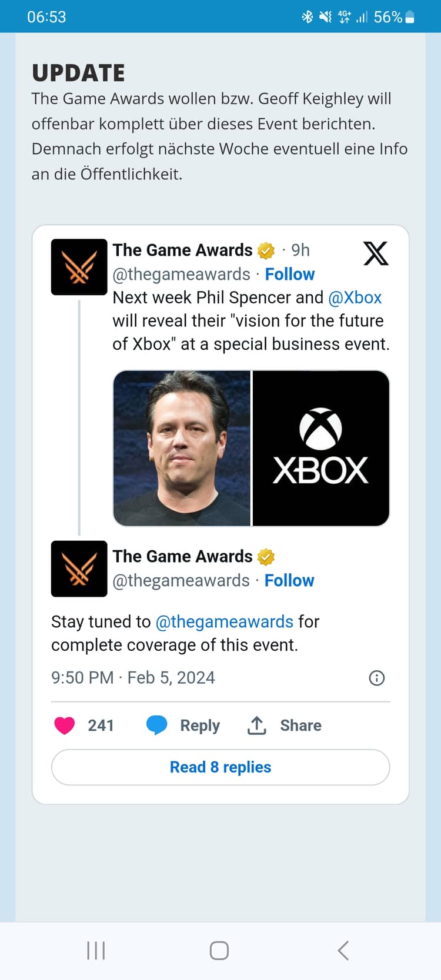Open @thegameawards mention in reply text
Image resolution: width=441 pixels, height=980 pixels.
(224, 621)
